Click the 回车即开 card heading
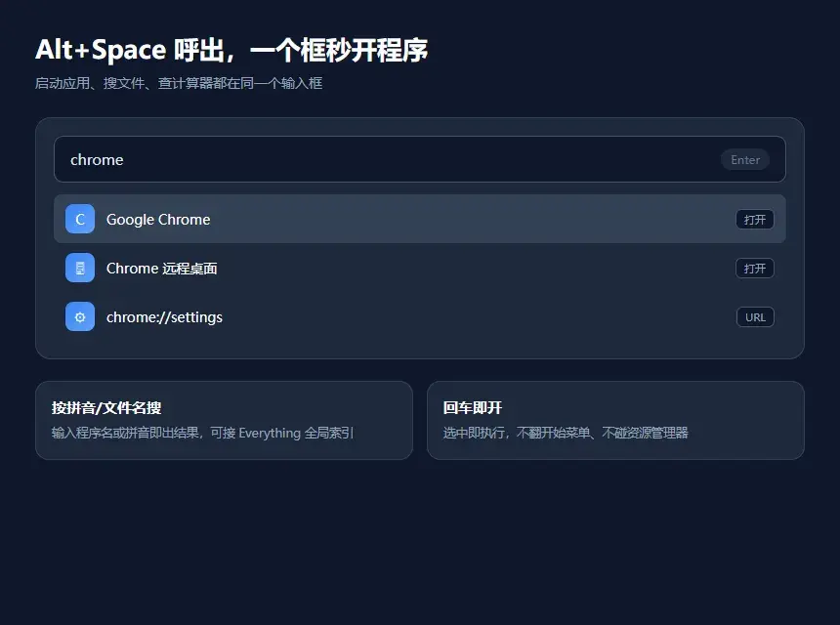 pyautogui.click(x=473, y=407)
